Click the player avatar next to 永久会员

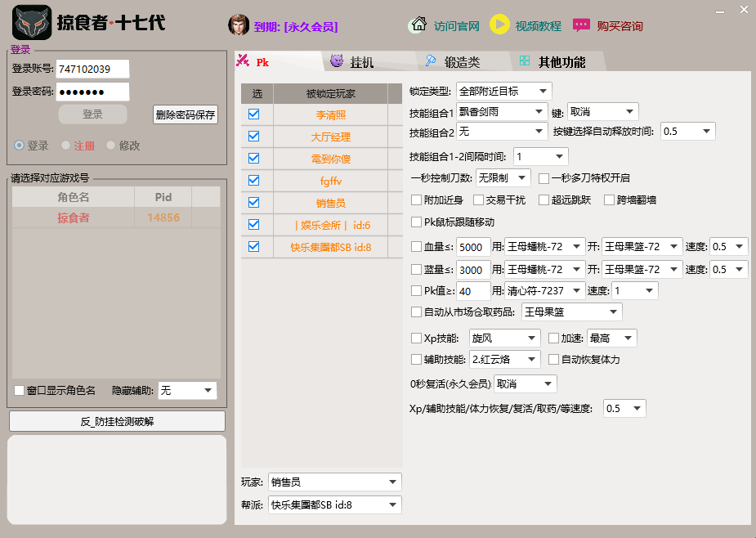click(x=237, y=25)
